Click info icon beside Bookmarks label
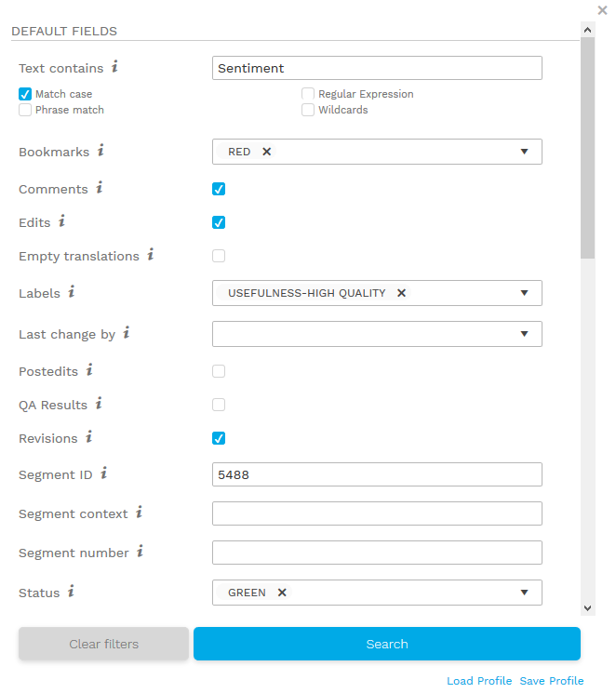 click(x=100, y=150)
